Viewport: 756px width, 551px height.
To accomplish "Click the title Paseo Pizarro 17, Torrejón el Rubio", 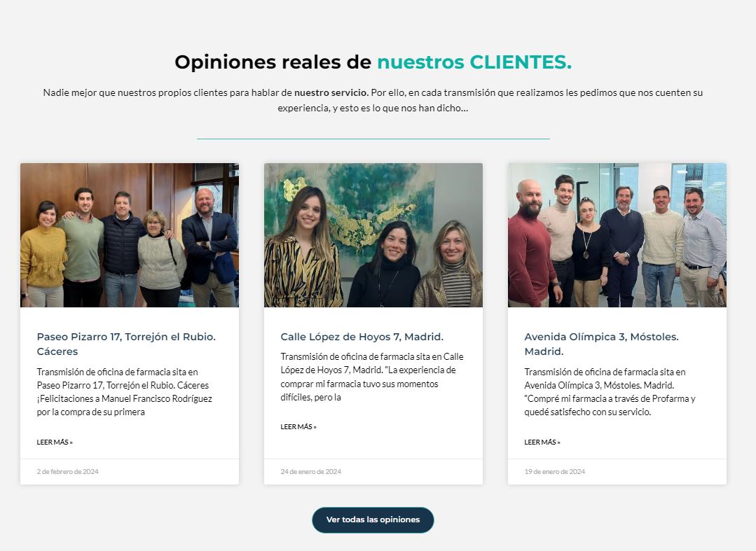I will pyautogui.click(x=126, y=344).
